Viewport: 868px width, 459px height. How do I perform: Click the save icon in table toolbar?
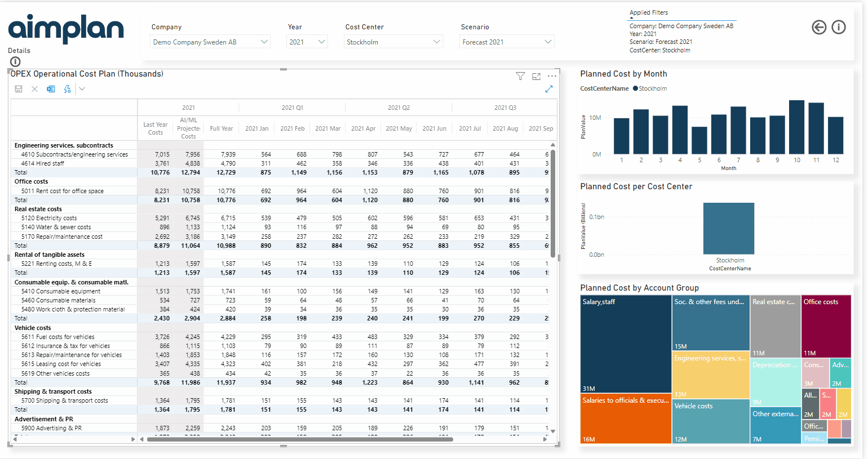19,89
